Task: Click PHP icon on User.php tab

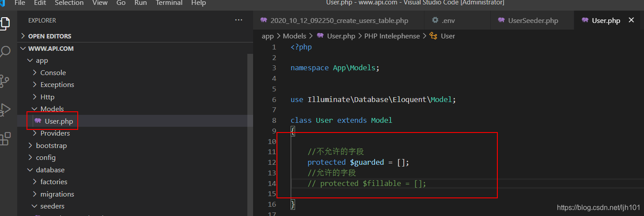Action: point(585,20)
